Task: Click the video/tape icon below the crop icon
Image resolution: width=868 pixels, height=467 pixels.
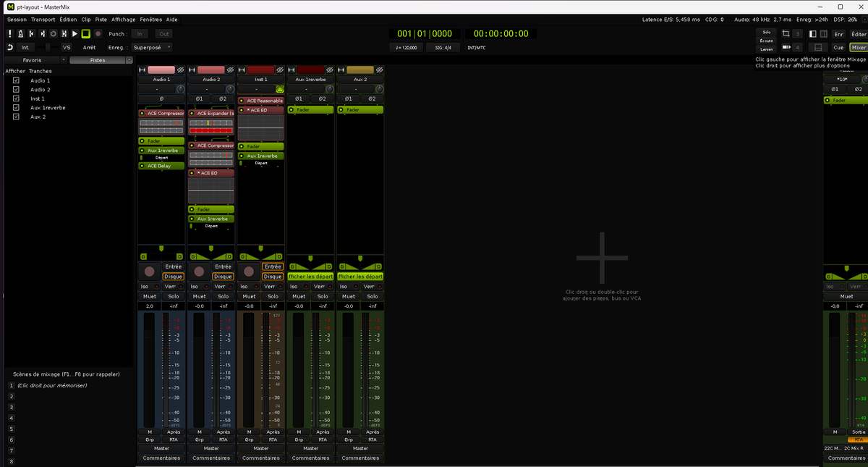Action: pos(786,47)
